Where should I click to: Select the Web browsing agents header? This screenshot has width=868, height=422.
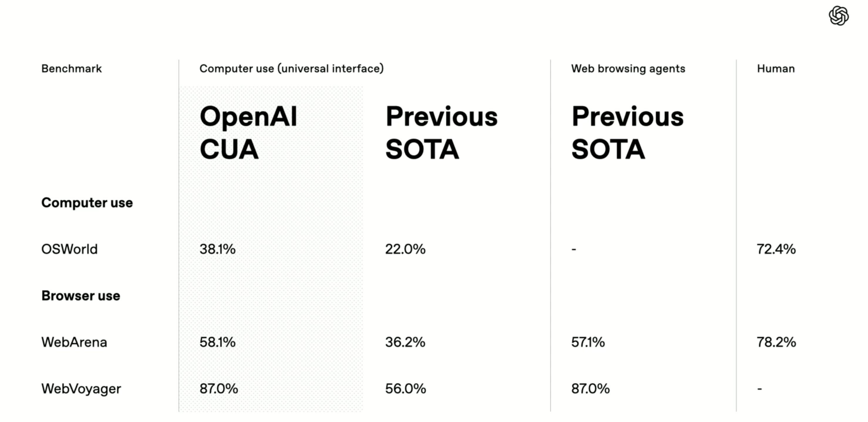(x=628, y=69)
